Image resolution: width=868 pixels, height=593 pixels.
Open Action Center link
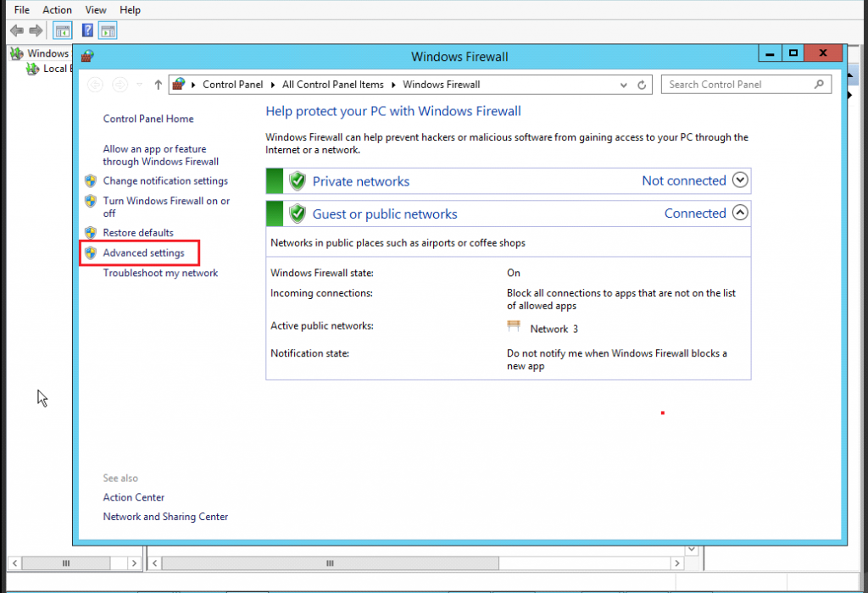point(133,497)
